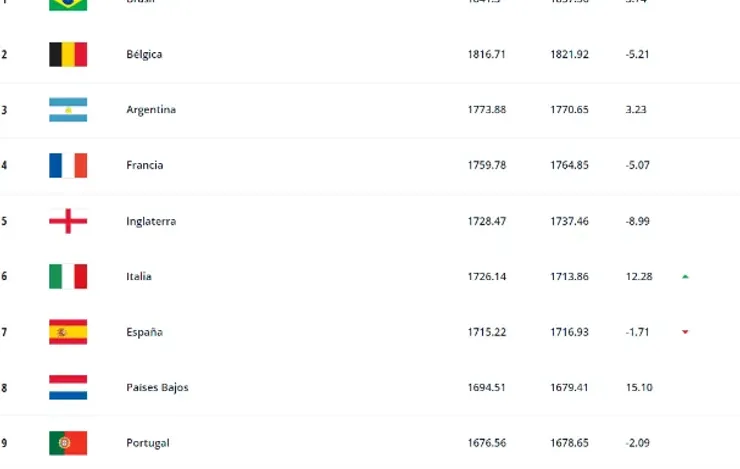
Task: Click the Belgium flag icon
Action: click(68, 54)
